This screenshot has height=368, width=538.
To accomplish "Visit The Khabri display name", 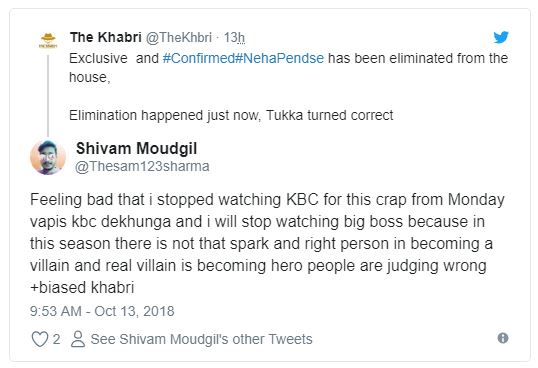I will (106, 37).
